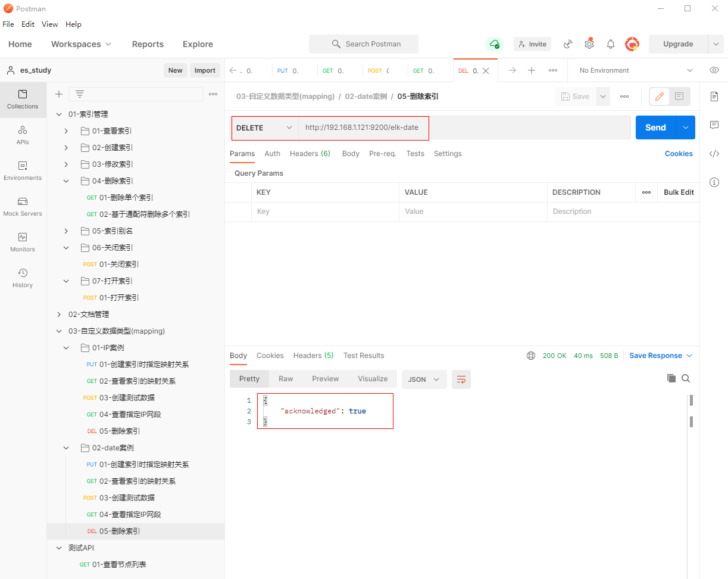
Task: Switch to the Headers request tab
Action: [310, 154]
